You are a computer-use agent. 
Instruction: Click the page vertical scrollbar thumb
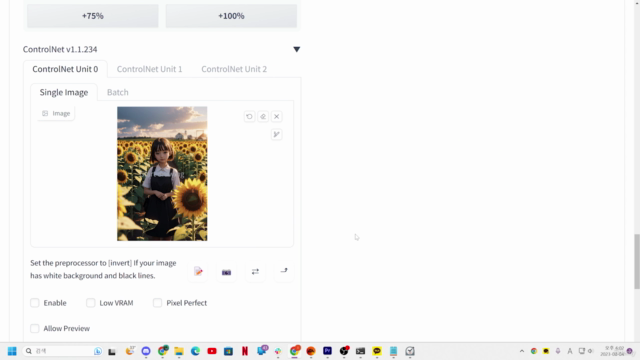pyautogui.click(x=636, y=261)
